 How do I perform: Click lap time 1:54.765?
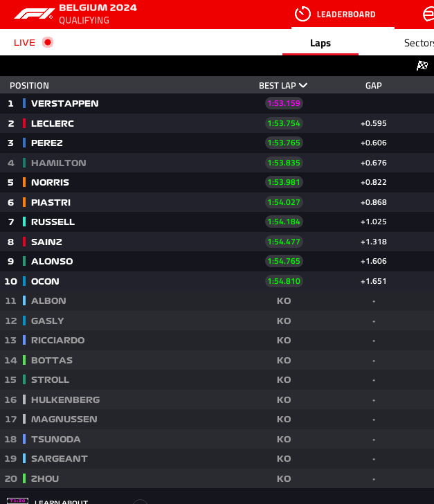284,261
